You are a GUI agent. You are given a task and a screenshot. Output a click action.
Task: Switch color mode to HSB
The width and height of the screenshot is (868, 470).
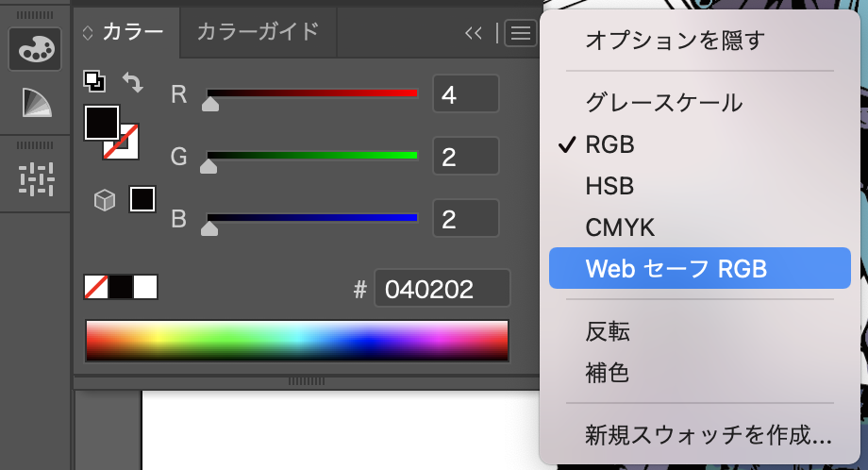point(609,186)
